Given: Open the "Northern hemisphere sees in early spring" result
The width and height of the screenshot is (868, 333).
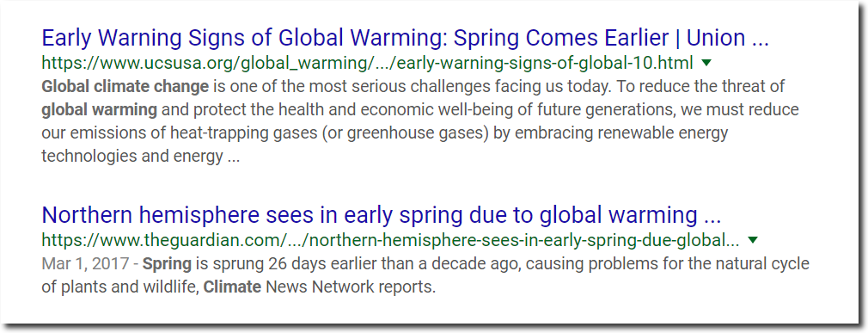Looking at the screenshot, I should [382, 215].
